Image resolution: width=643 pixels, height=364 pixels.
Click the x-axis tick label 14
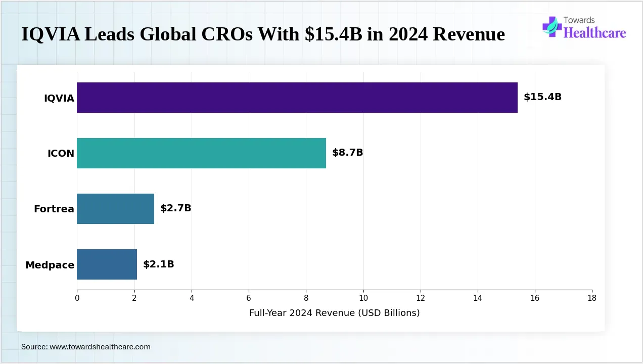tap(478, 298)
